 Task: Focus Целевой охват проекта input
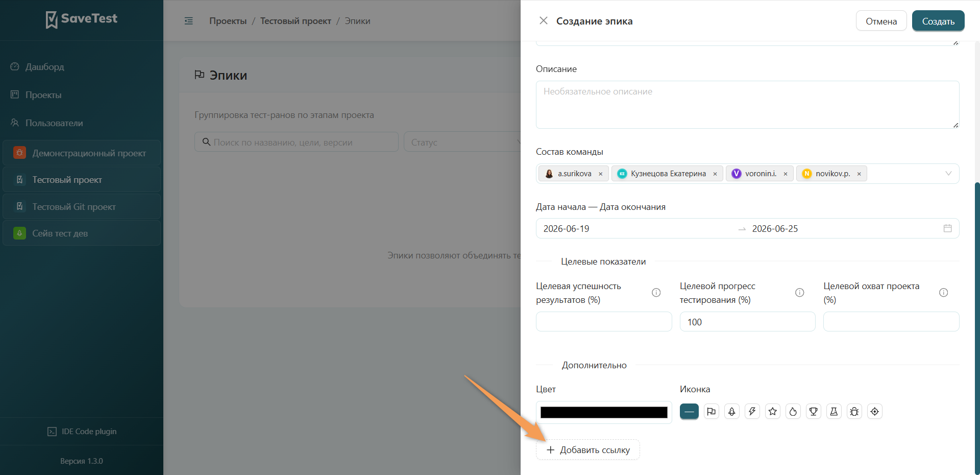coord(891,322)
